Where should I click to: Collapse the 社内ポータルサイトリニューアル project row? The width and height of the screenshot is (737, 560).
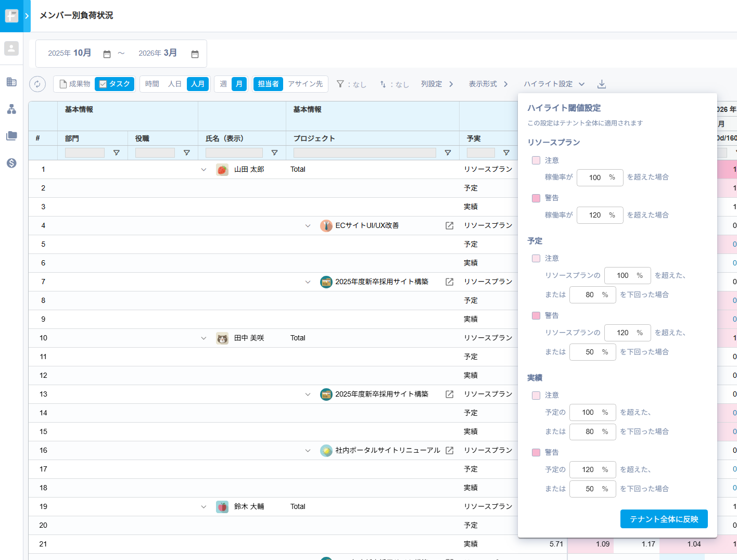pyautogui.click(x=308, y=451)
